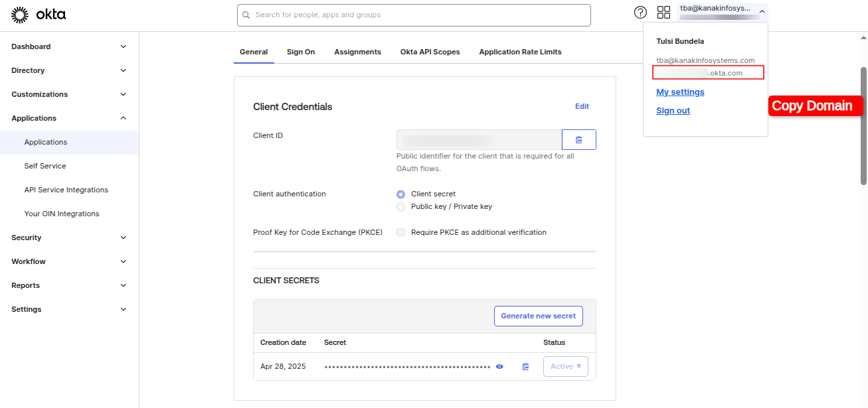Click the Proof Key for Code Exchange label

click(x=317, y=232)
